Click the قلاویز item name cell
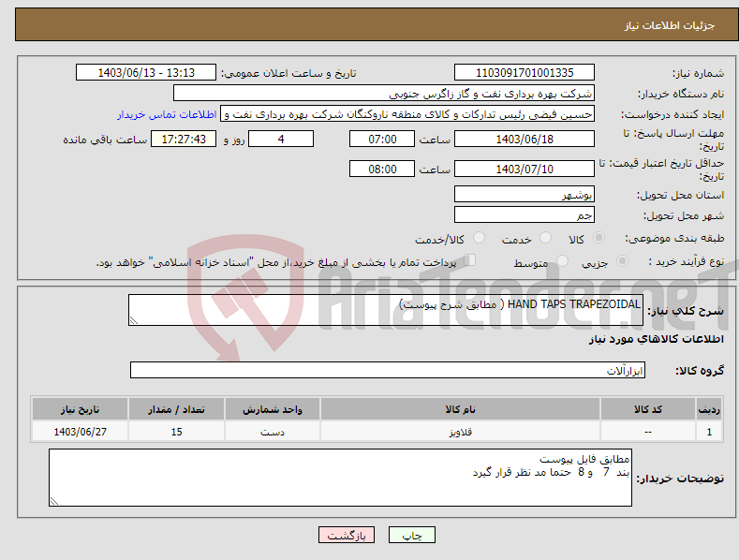Viewport: 739px width, 560px height. [460, 432]
